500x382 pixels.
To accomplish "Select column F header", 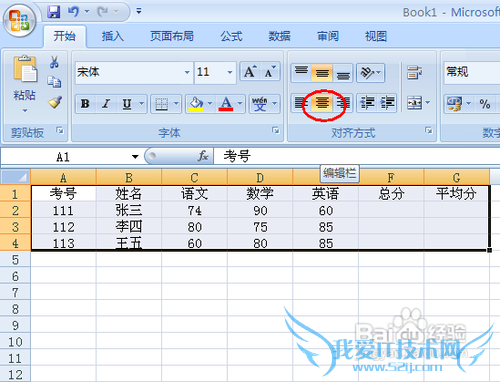I will [x=391, y=177].
